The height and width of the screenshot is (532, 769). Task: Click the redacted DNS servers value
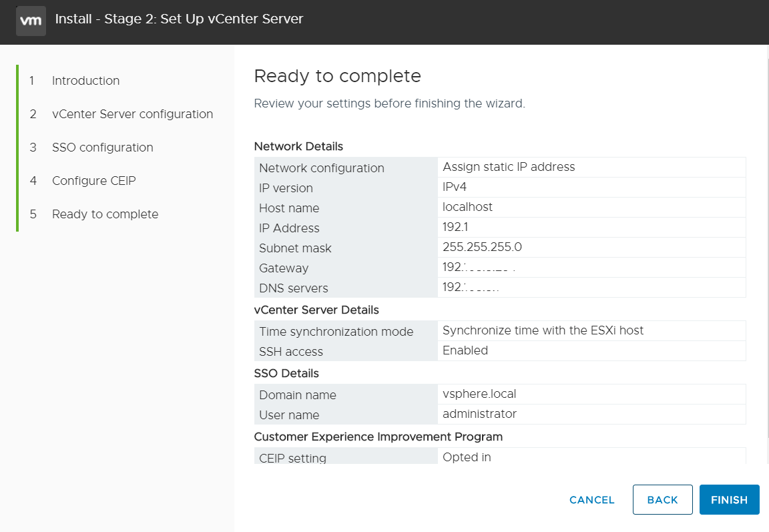point(471,287)
